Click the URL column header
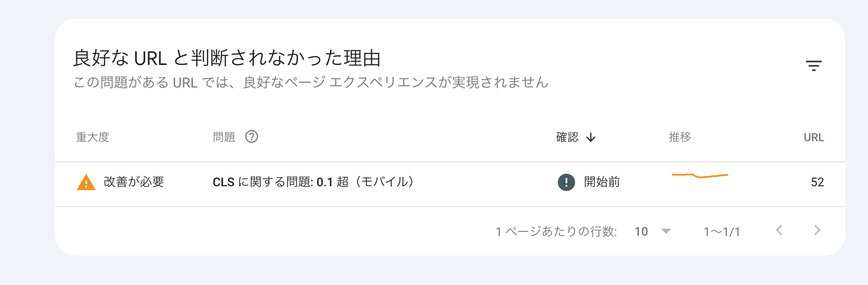This screenshot has width=868, height=285. (x=814, y=137)
